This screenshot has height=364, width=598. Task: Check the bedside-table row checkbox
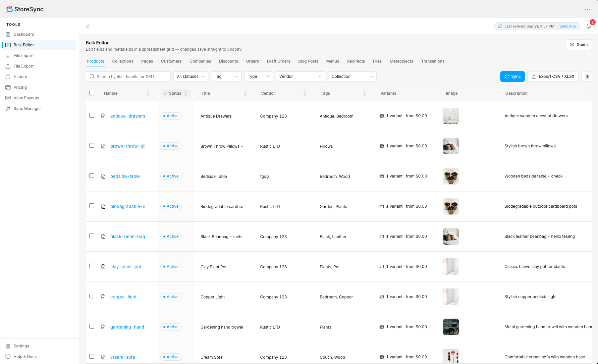click(x=92, y=176)
